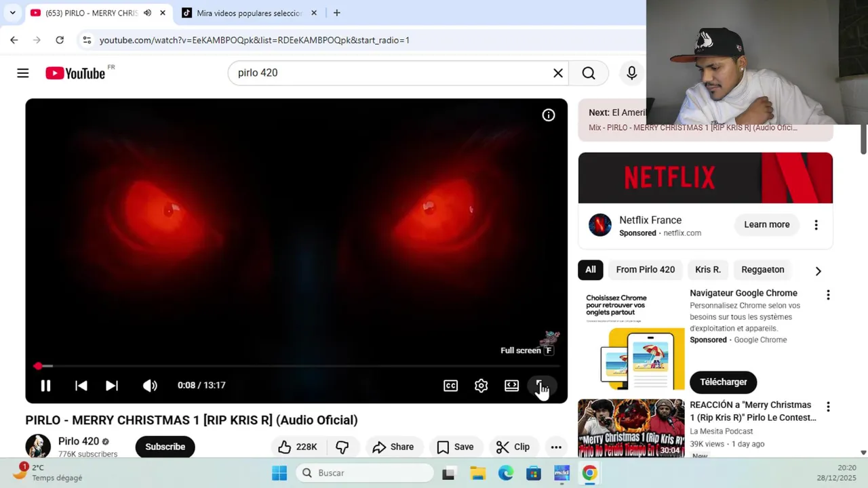Image resolution: width=868 pixels, height=488 pixels.
Task: Close the YouTube browser tab
Action: tap(163, 13)
